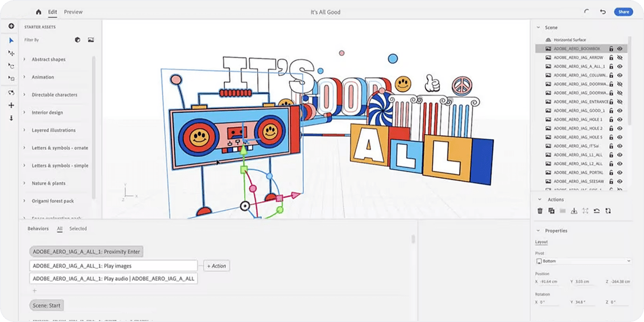The height and width of the screenshot is (322, 644).
Task: Go to Home via house icon
Action: pyautogui.click(x=38, y=12)
